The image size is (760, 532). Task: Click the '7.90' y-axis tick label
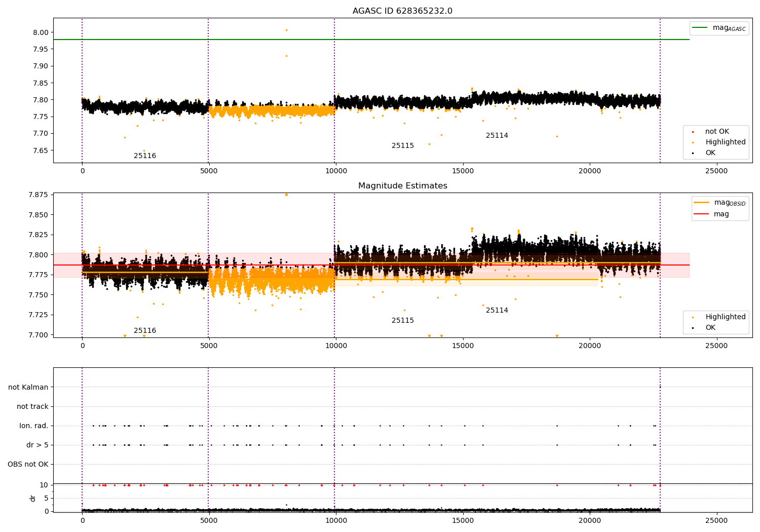click(41, 66)
